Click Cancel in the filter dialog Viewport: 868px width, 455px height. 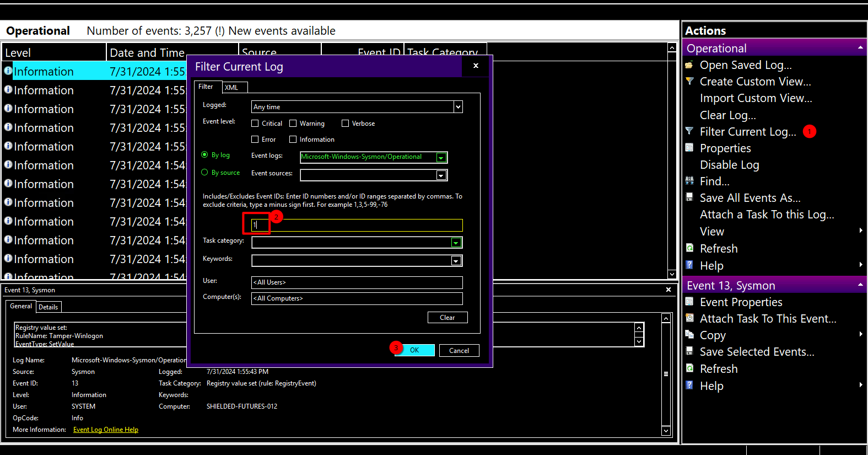[x=459, y=350]
